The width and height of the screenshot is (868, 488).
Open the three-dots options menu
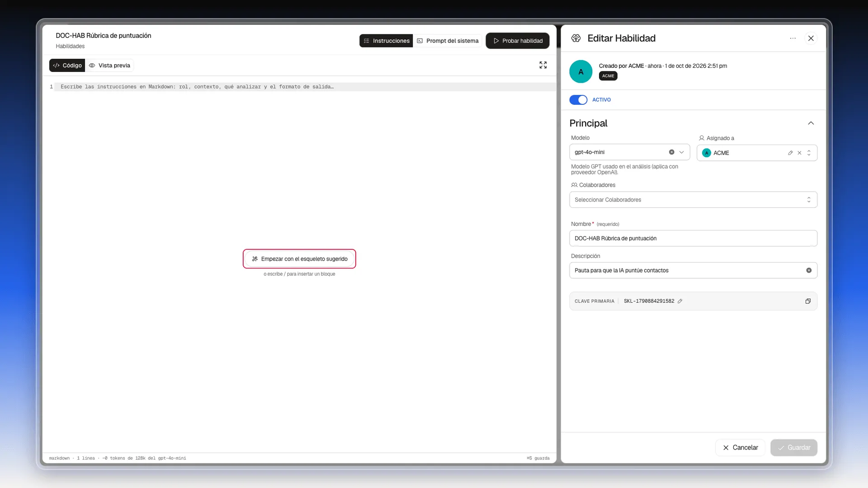[x=793, y=38]
